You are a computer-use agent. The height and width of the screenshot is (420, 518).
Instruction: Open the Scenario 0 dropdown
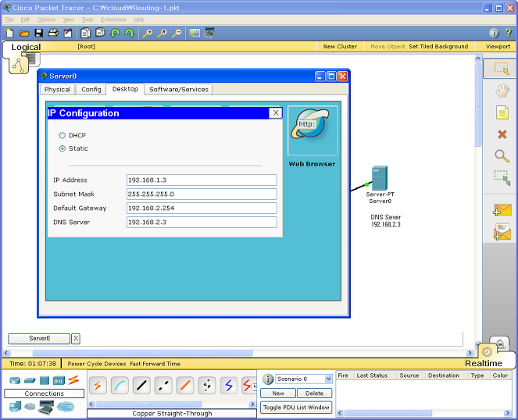click(x=328, y=379)
